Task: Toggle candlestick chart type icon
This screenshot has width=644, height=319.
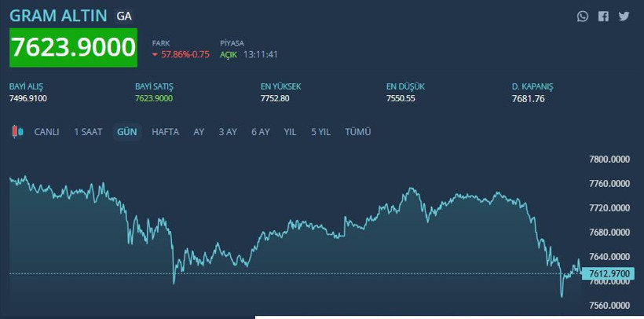Action: [17, 132]
